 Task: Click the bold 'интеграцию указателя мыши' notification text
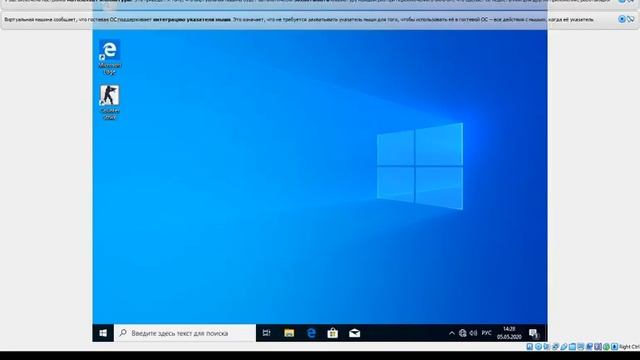click(191, 19)
